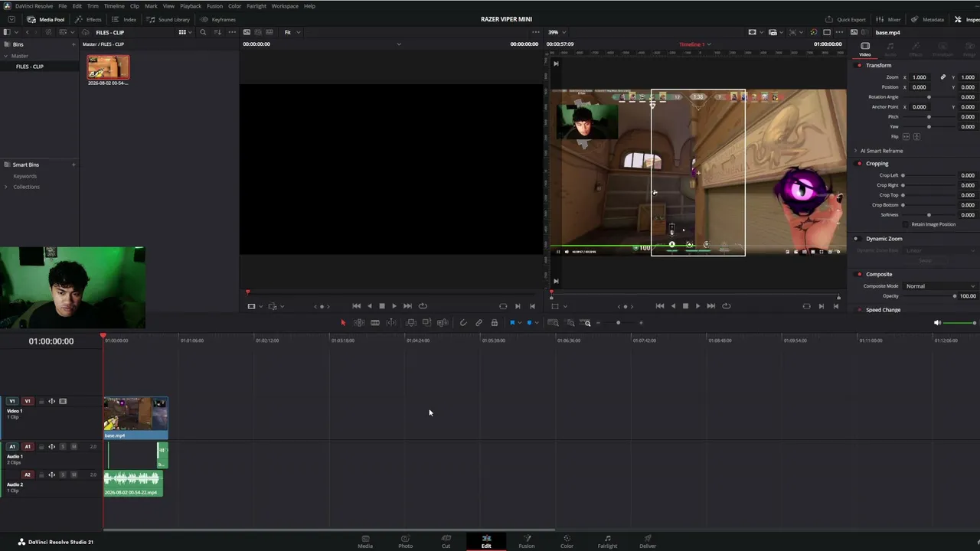980x551 pixels.
Task: Check the Retain Image Position checkbox
Action: tap(907, 224)
